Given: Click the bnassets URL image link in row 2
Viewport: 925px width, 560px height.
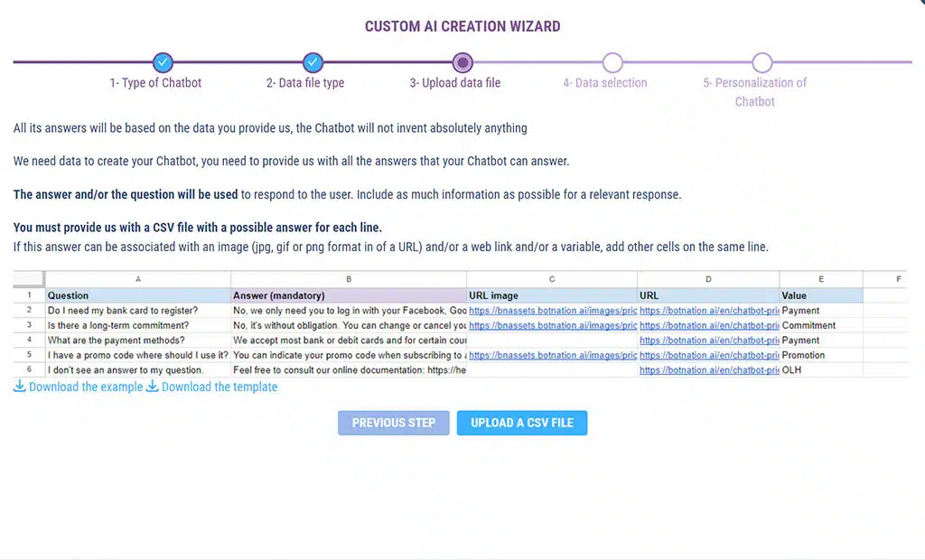Looking at the screenshot, I should tap(552, 311).
